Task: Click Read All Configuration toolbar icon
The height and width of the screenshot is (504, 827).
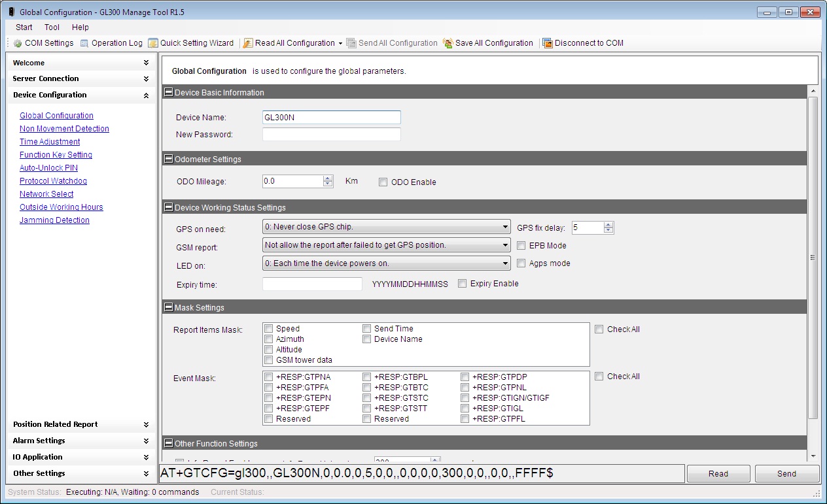Action: click(x=249, y=43)
